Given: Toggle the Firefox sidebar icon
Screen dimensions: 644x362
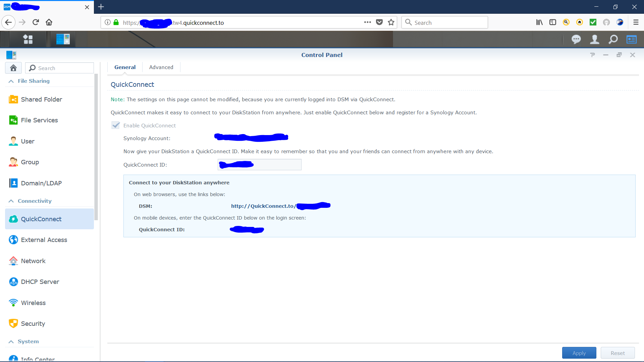Looking at the screenshot, I should [553, 22].
